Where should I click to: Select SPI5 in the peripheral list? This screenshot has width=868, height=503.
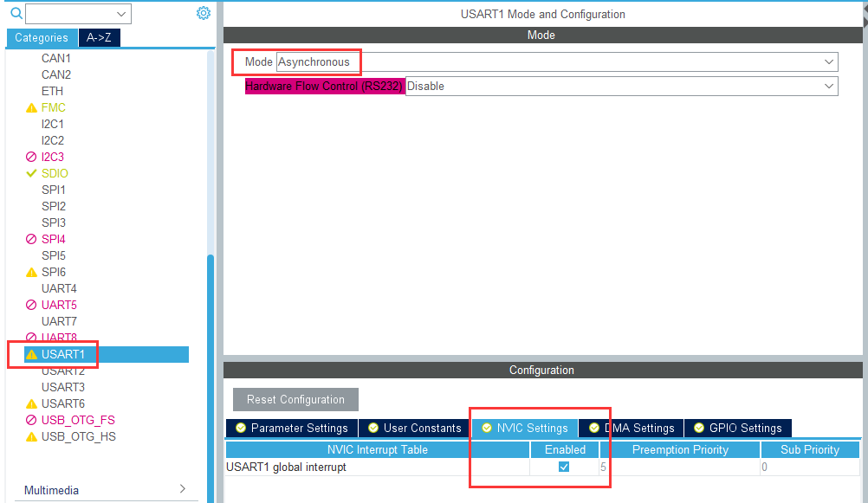tap(54, 255)
